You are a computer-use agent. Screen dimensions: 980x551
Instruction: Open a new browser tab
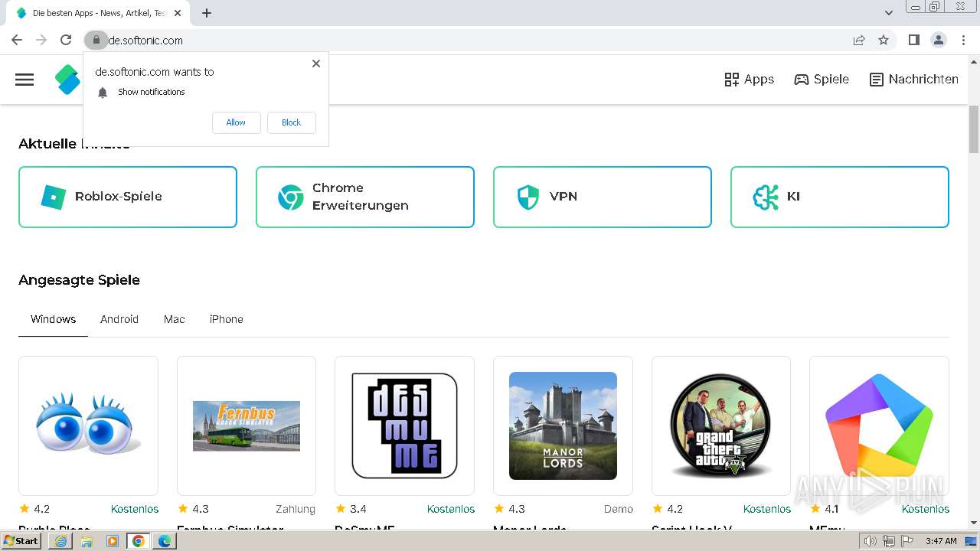point(207,13)
